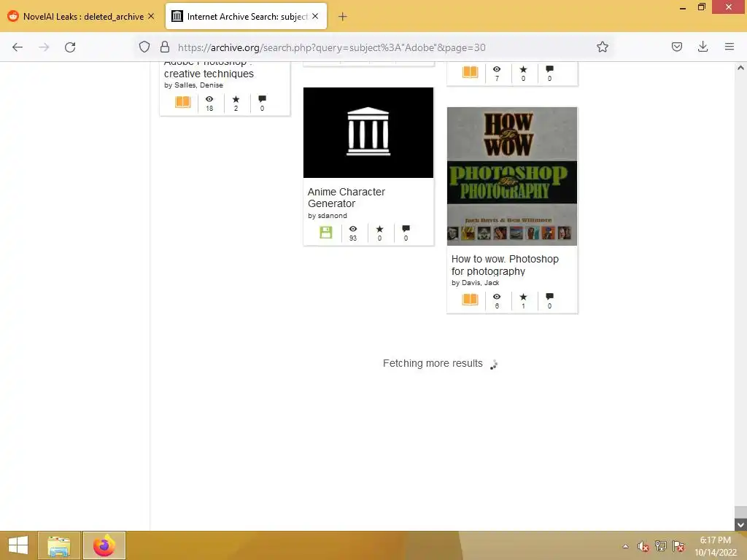Open uploader sdanond's page
Viewport: 747px width, 560px height.
[x=332, y=216]
